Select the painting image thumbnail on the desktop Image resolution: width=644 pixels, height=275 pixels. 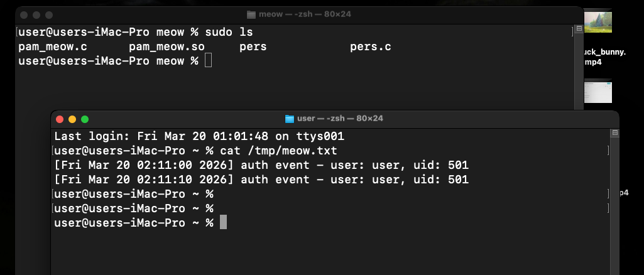(x=598, y=23)
